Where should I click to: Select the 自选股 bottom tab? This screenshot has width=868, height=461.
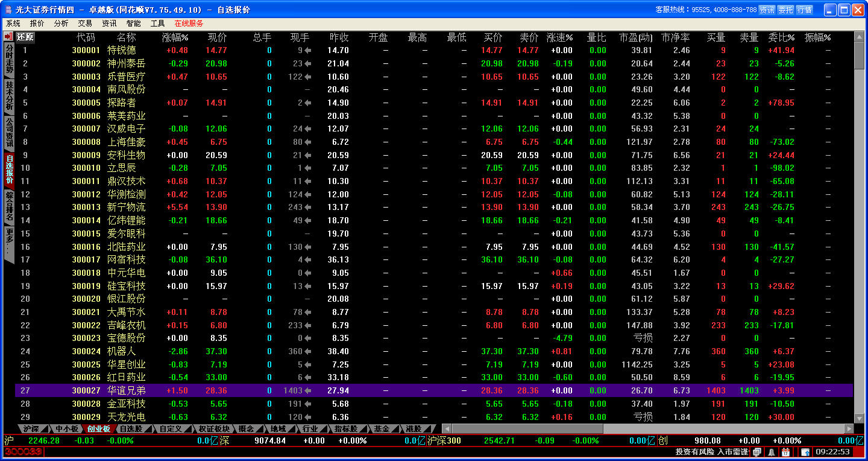point(131,429)
